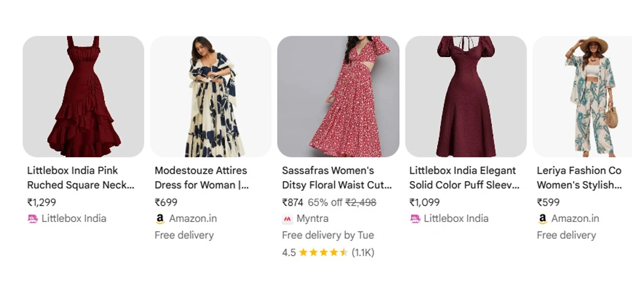Click the Myntra logo icon

pyautogui.click(x=287, y=219)
